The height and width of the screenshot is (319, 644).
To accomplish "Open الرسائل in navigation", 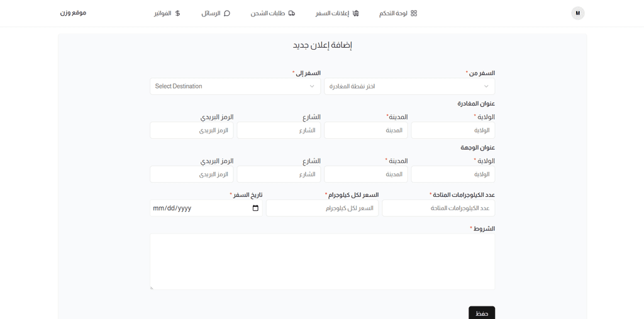I will (216, 13).
